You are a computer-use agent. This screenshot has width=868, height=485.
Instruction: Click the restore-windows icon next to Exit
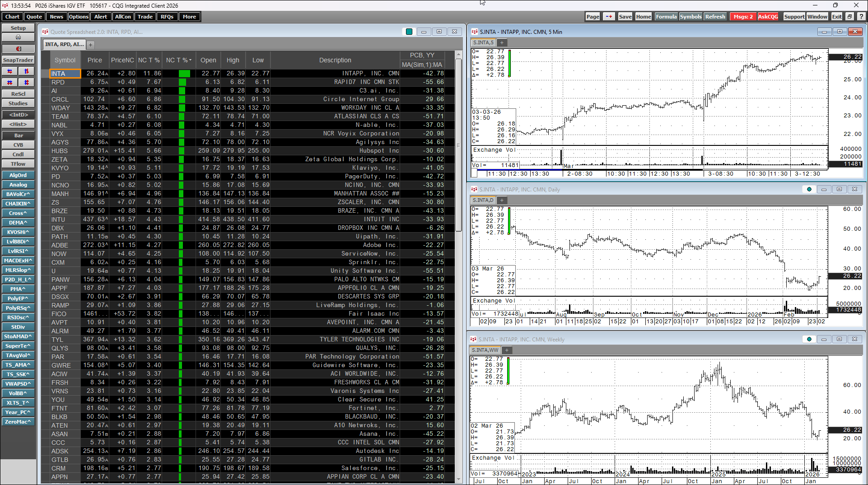849,17
